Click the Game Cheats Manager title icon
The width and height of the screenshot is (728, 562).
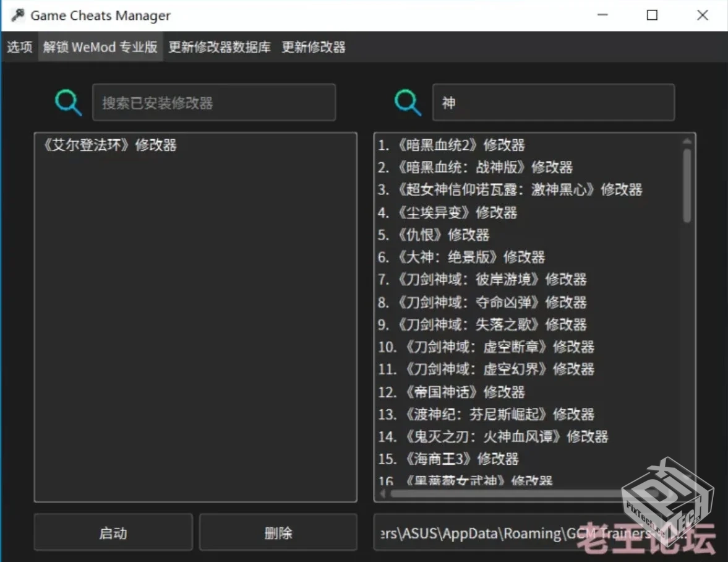17,15
